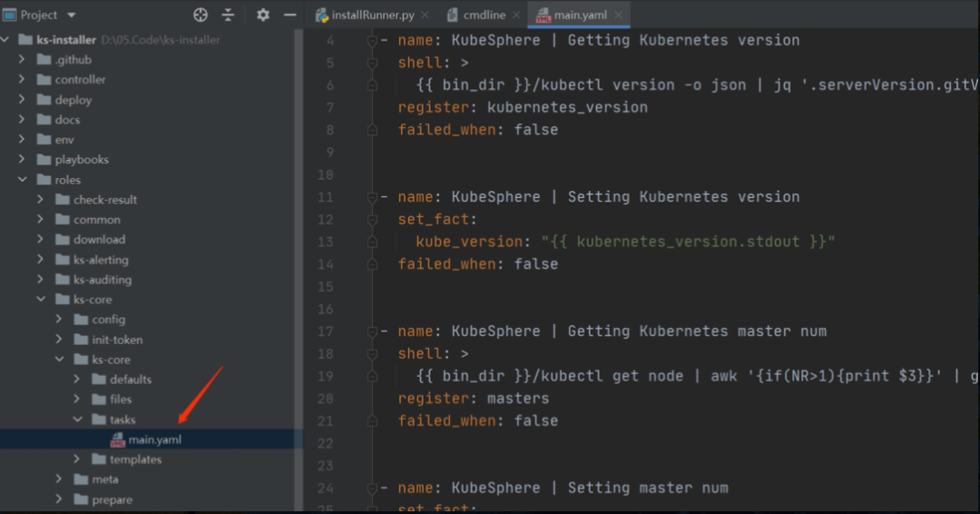Viewport: 980px width, 514px height.
Task: Click the file icon on cmdline tab
Action: (453, 15)
